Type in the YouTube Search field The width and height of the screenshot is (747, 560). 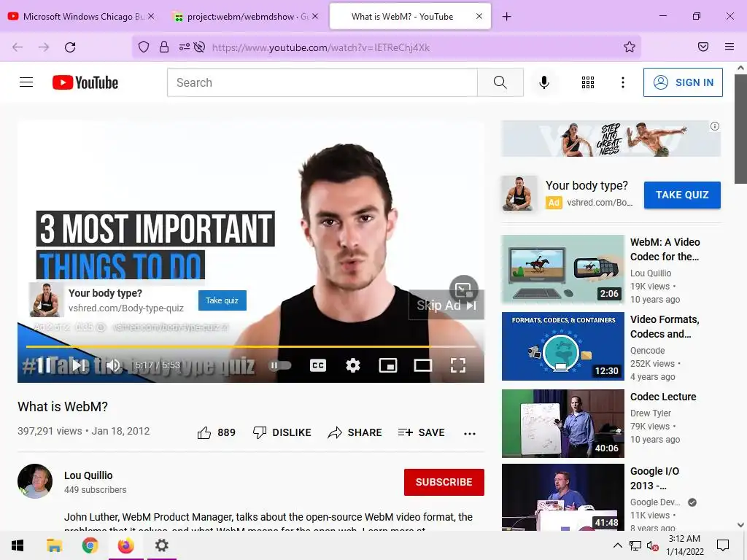[322, 82]
